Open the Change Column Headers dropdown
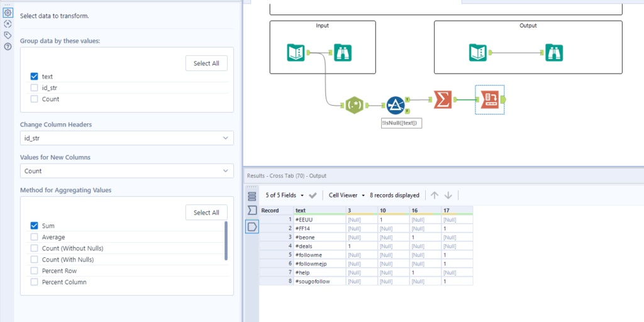The width and height of the screenshot is (644, 322). (x=126, y=138)
